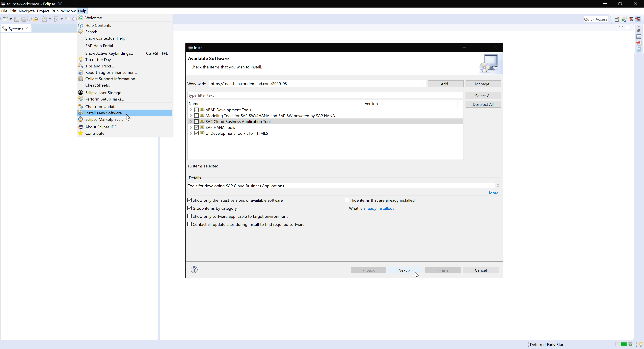The height and width of the screenshot is (349, 644).
Task: Open the New wizard dropdown arrow
Action: pyautogui.click(x=11, y=19)
